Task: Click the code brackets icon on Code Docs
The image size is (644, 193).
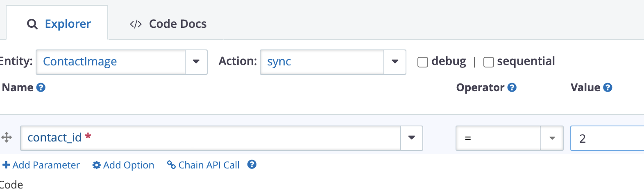Action: [x=136, y=24]
